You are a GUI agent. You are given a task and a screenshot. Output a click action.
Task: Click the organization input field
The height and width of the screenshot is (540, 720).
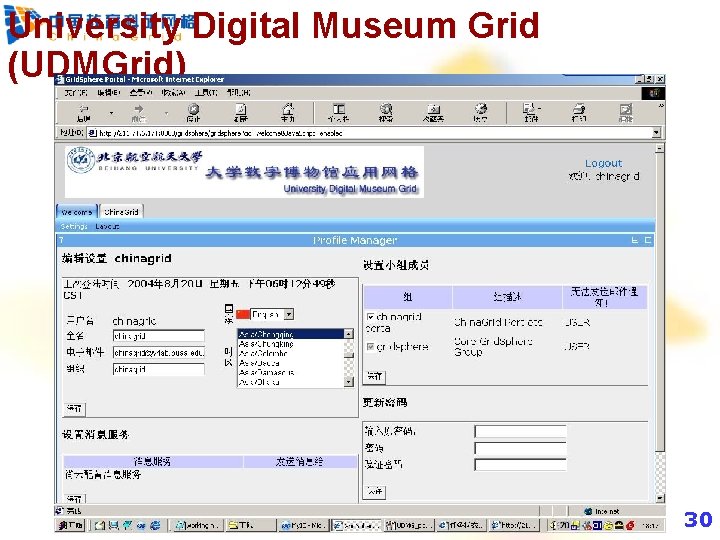tap(158, 369)
